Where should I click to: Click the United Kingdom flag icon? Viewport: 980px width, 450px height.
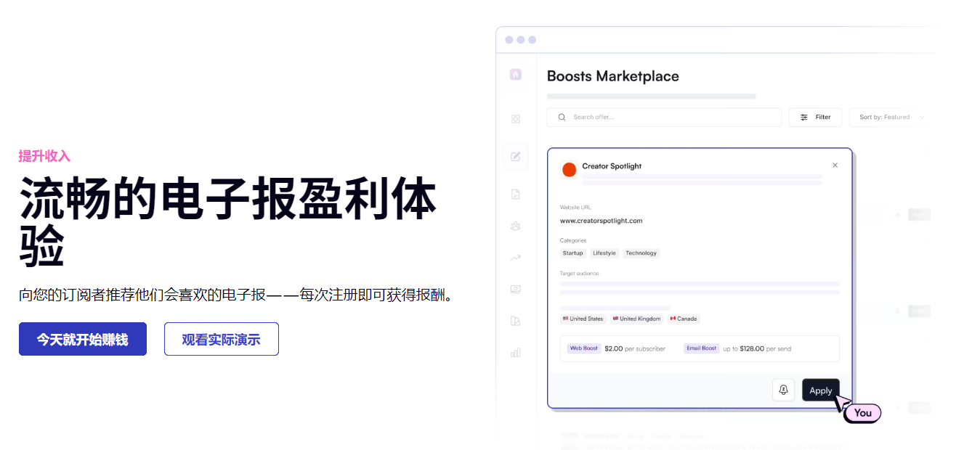[x=615, y=319]
